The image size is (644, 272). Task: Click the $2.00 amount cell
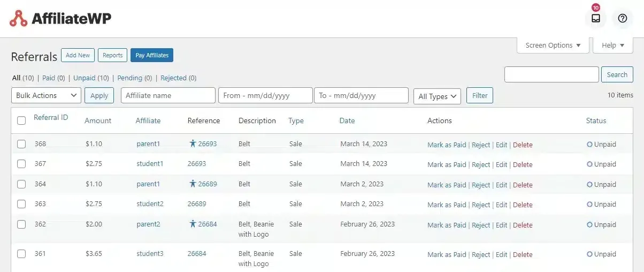coord(94,224)
